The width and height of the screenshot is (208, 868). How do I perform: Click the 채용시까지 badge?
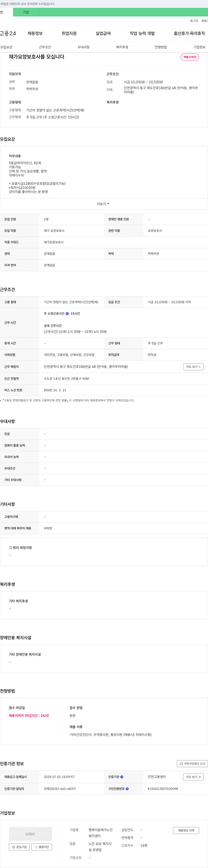point(190,57)
